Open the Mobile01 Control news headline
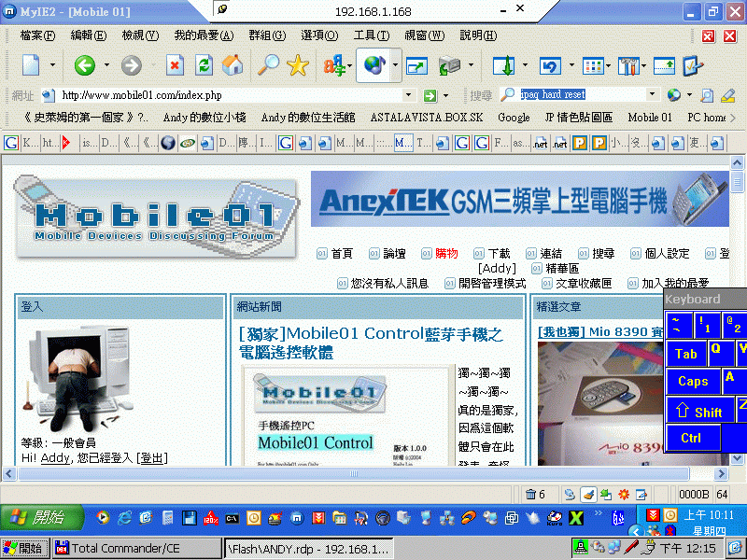 (371, 343)
